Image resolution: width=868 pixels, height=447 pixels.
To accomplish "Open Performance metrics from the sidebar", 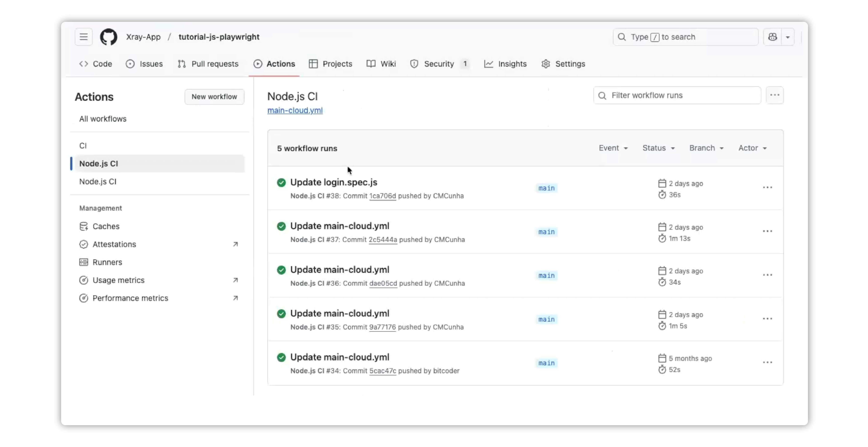I will coord(130,298).
